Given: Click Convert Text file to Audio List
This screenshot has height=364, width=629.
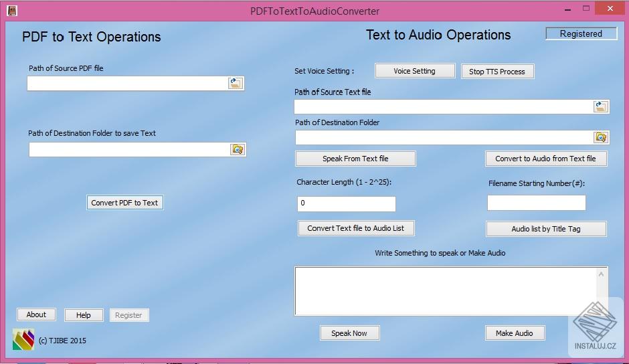Looking at the screenshot, I should coord(356,228).
